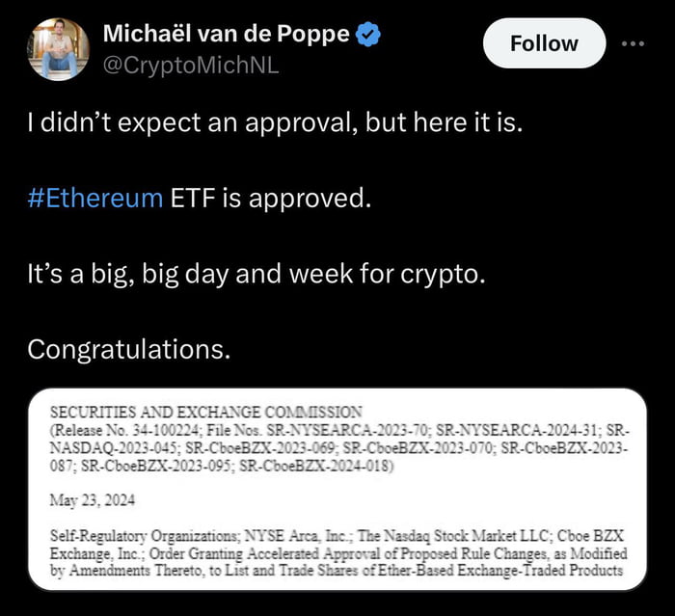Open Michaël van de Poppe's profile avatar
Screen dimensions: 675x616
(58, 49)
